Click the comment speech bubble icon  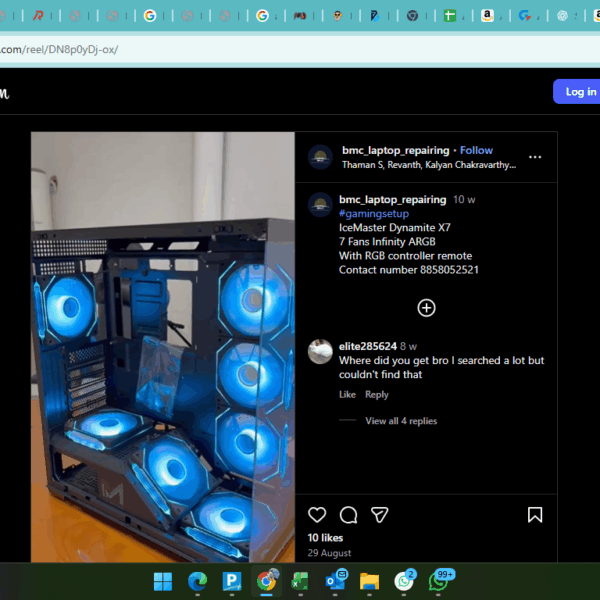click(348, 515)
